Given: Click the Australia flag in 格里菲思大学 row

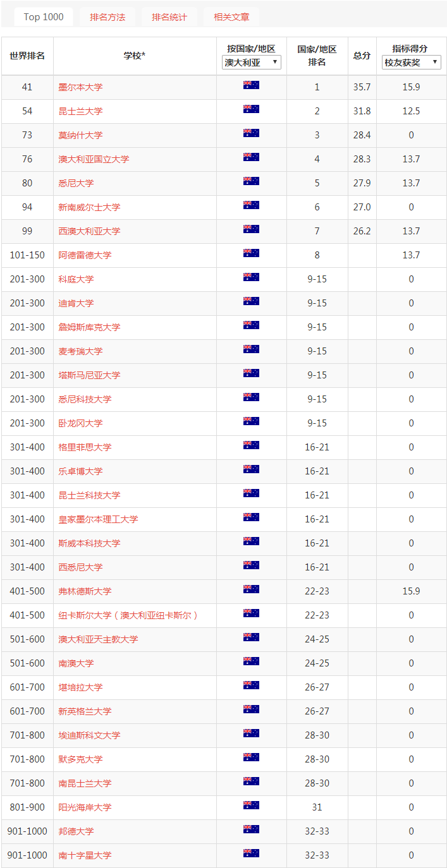Looking at the screenshot, I should point(251,445).
